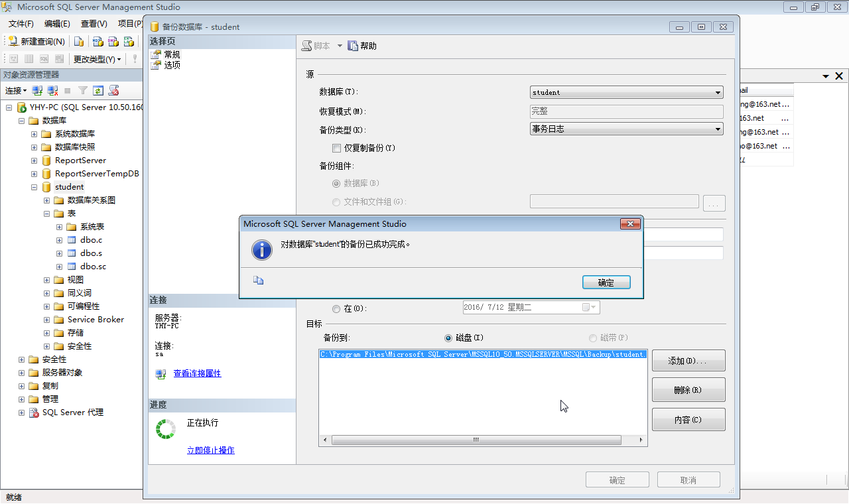
Task: Collapse the student database node
Action: [x=34, y=187]
